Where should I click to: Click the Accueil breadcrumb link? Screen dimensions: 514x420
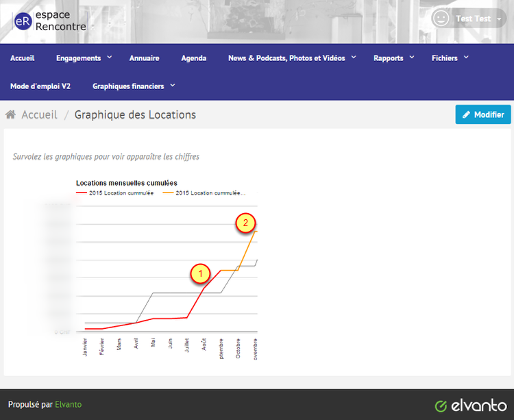click(39, 114)
